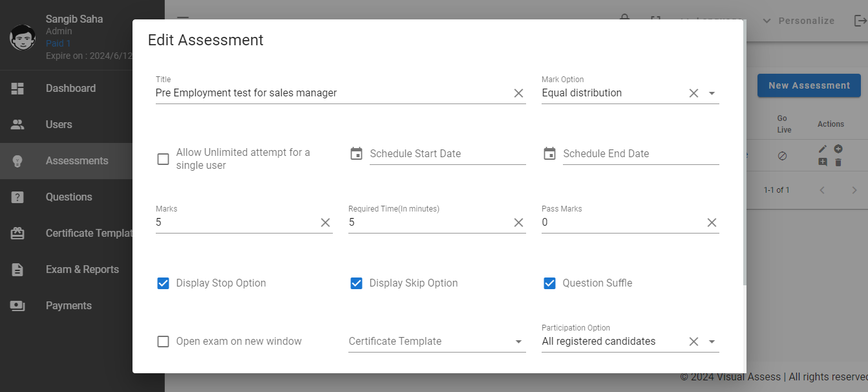Navigate to Dashboard in the sidebar
Screen dimensions: 868x392
[x=70, y=88]
